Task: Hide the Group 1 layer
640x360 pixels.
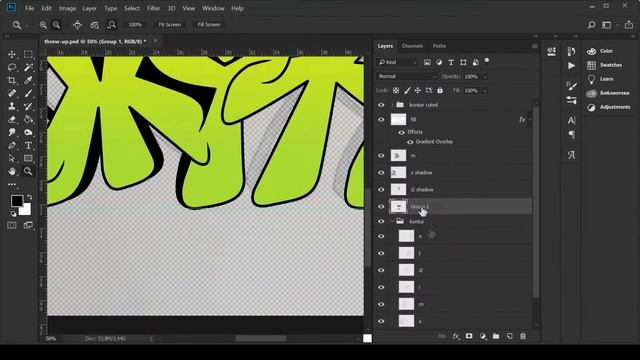Action: click(x=381, y=207)
